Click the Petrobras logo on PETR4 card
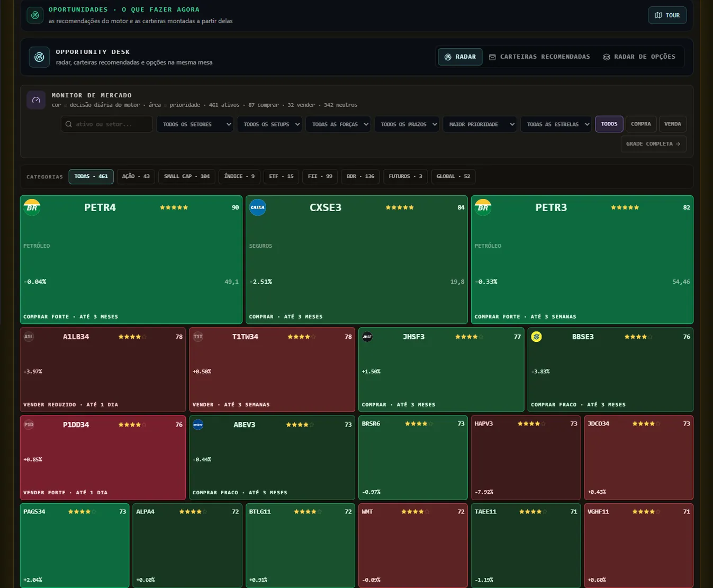 point(32,207)
